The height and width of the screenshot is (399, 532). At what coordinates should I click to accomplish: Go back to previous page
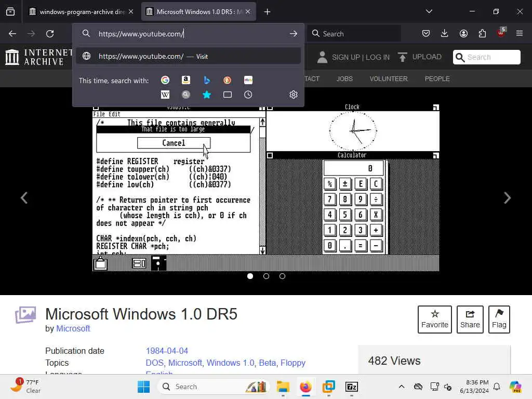coord(12,34)
